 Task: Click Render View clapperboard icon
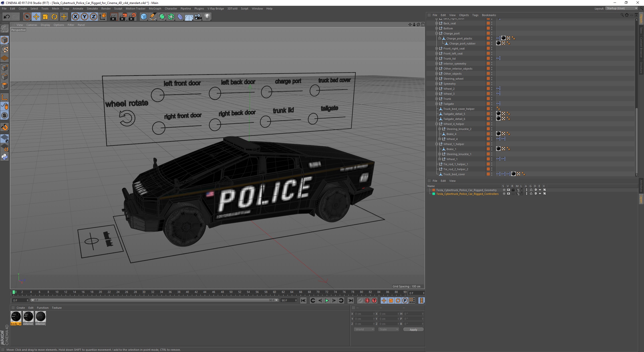coord(114,17)
